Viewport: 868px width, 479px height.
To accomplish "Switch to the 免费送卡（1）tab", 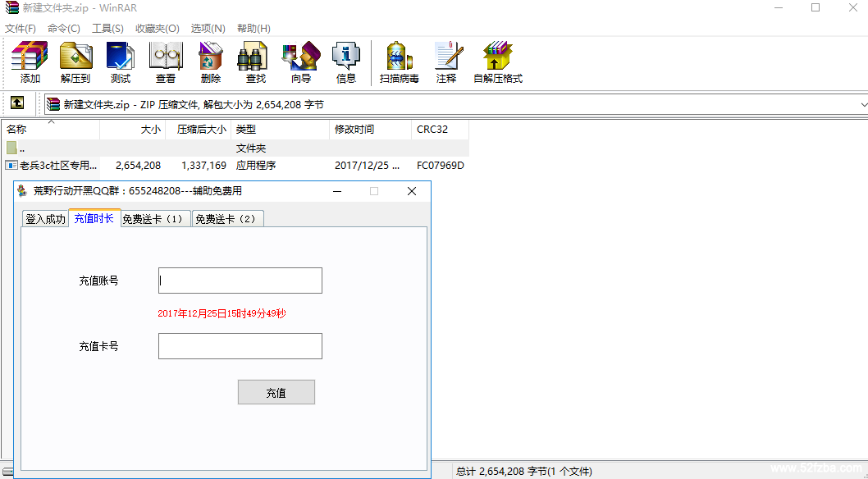I will pos(156,219).
